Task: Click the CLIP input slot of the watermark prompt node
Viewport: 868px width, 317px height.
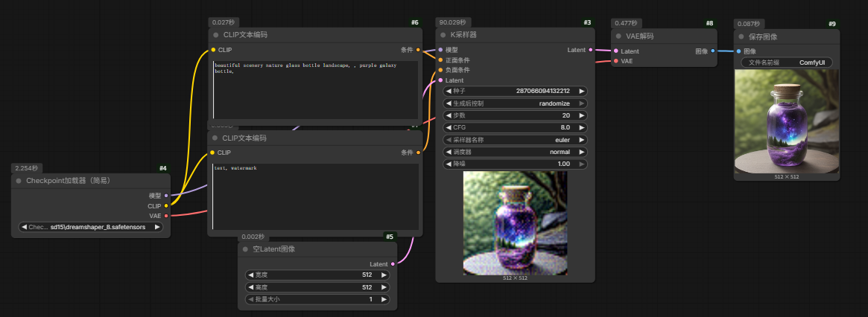Action: 212,152
